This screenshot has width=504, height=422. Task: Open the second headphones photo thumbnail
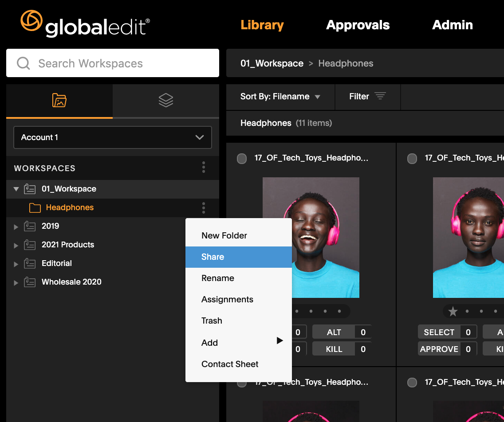pyautogui.click(x=469, y=238)
